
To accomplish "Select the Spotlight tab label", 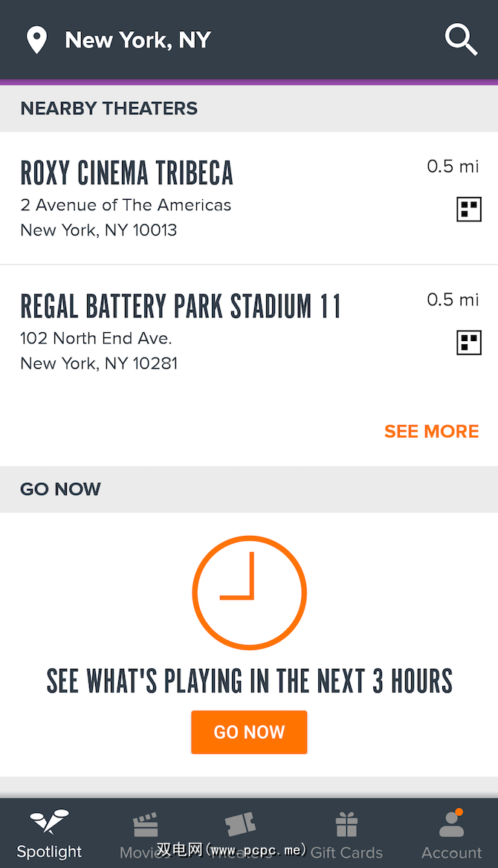I will (x=49, y=852).
